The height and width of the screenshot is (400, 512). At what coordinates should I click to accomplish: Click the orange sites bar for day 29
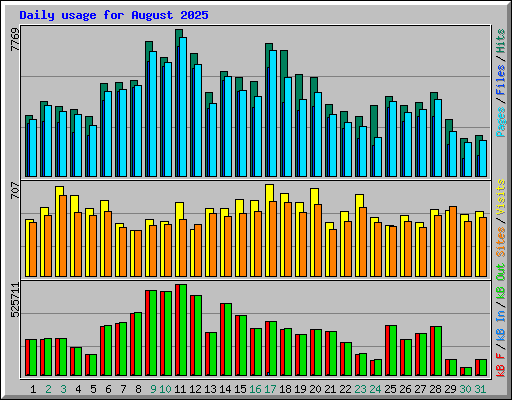453,241
